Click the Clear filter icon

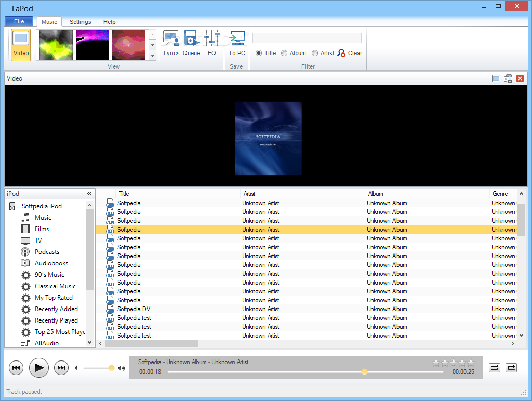point(342,53)
